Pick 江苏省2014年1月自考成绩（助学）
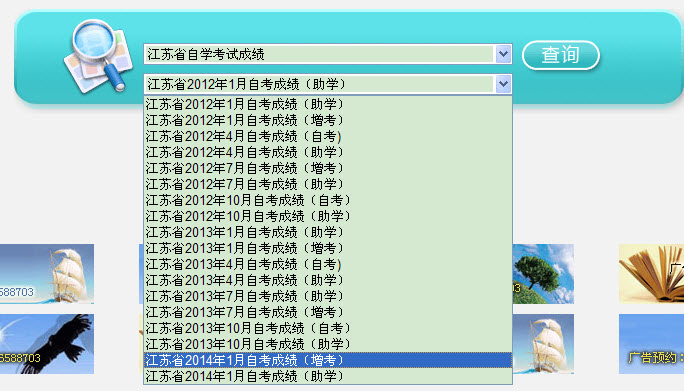 [x=328, y=376]
